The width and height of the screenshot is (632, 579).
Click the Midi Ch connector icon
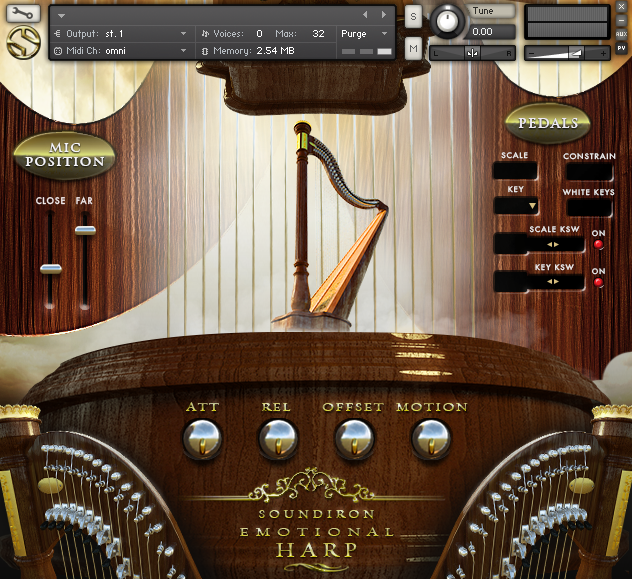pyautogui.click(x=58, y=51)
